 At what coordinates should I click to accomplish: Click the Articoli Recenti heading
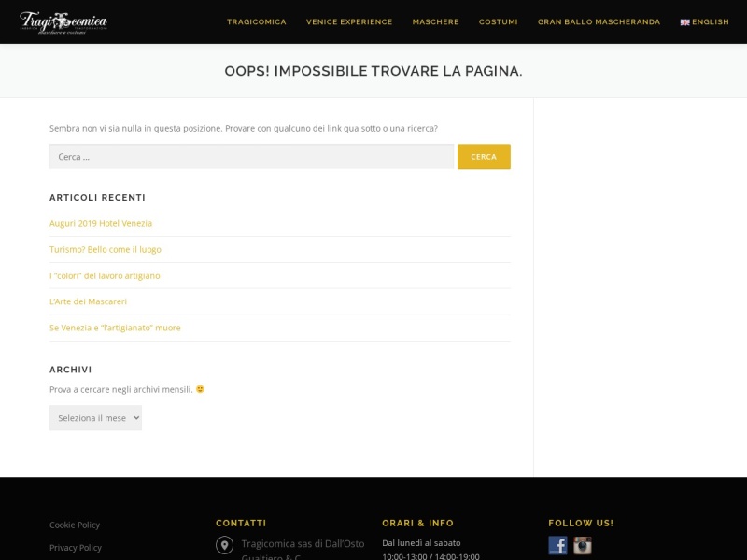click(98, 198)
